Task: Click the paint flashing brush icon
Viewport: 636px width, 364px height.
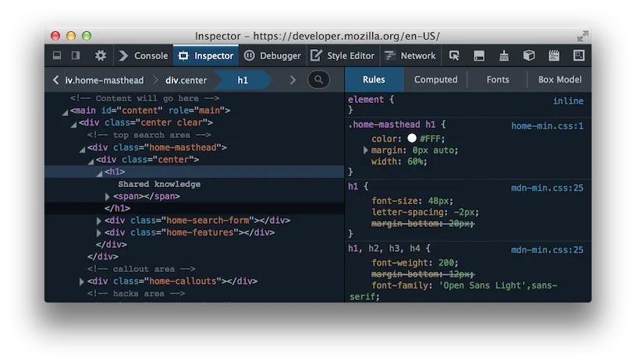Action: coord(504,55)
